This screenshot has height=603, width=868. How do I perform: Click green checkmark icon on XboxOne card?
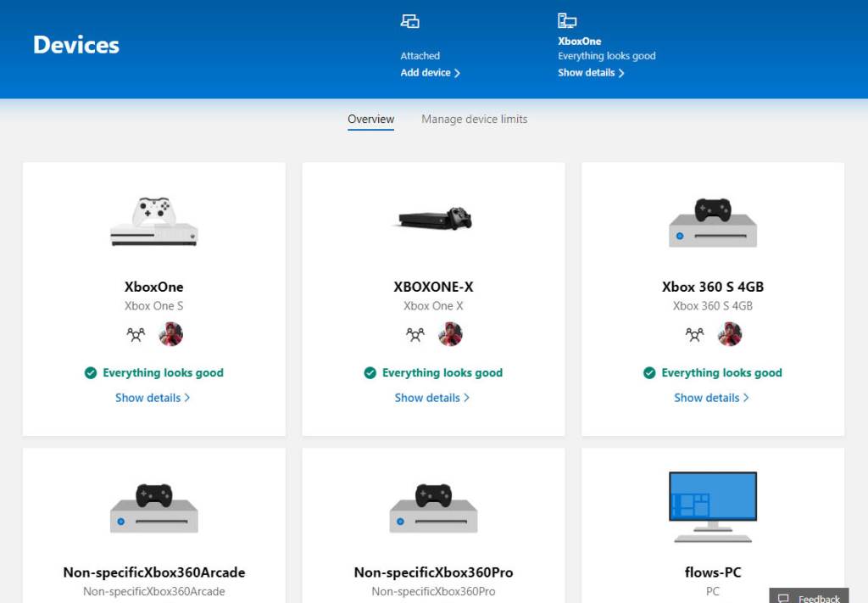pos(91,372)
